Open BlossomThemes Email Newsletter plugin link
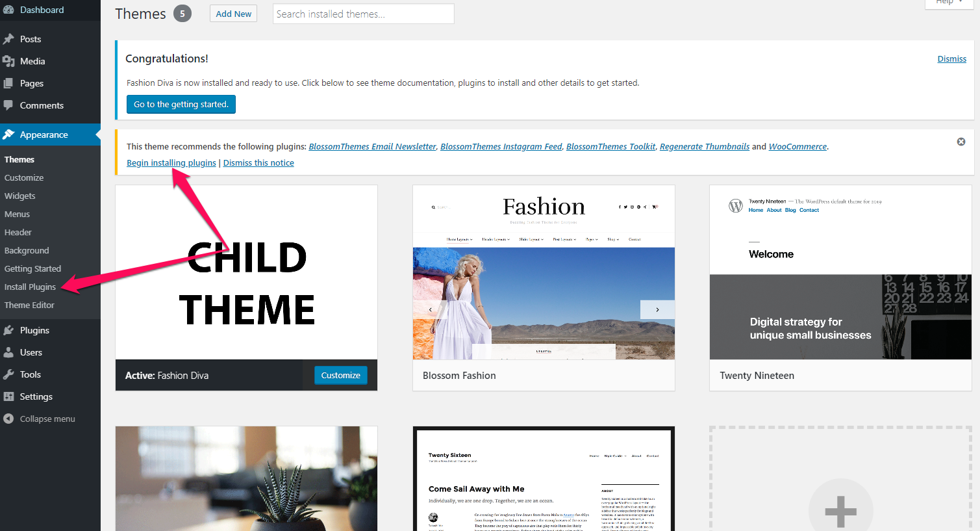This screenshot has height=531, width=980. 372,146
